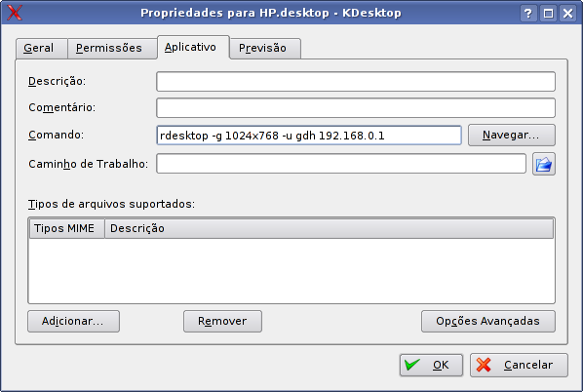Maximize the properties dialog window

pos(548,14)
